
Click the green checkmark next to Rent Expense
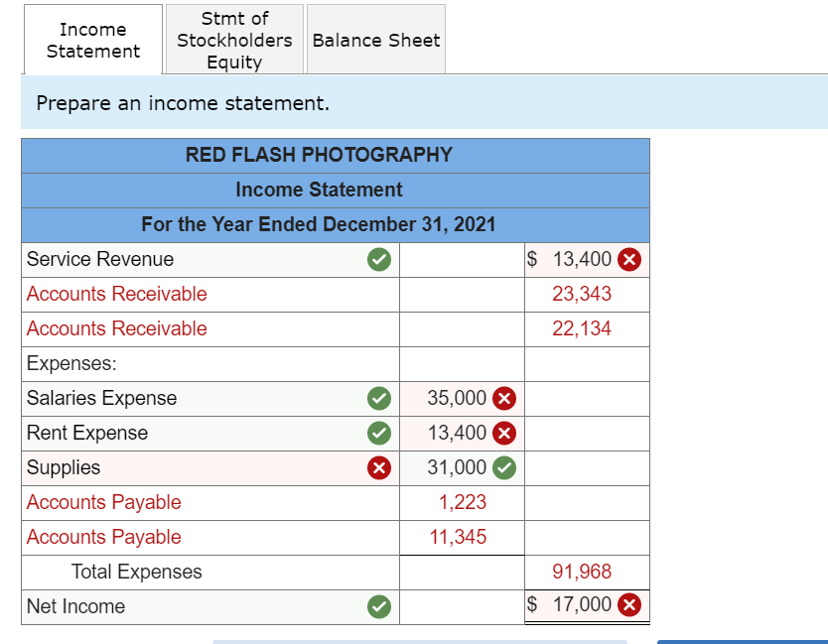click(379, 433)
